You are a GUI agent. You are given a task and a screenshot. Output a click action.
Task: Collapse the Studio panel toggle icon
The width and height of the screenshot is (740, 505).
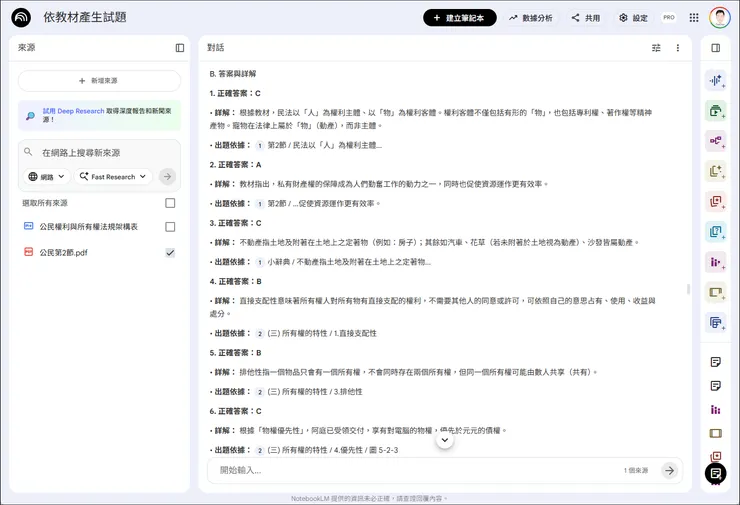[x=715, y=48]
